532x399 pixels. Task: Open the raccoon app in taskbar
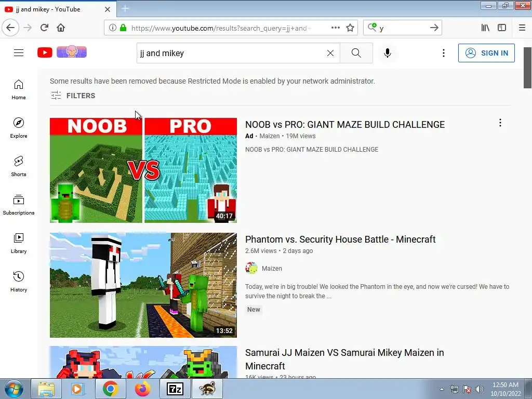[207, 389]
